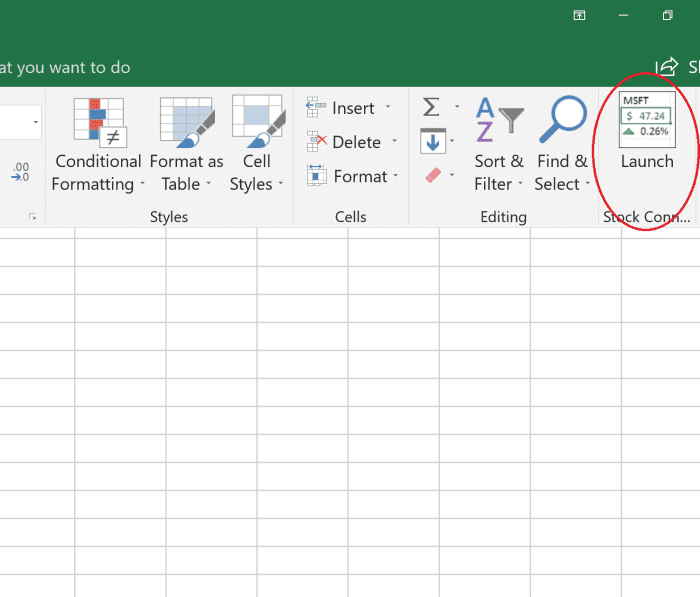Click the Format cells icon
Screen dimensions: 700x597
(317, 175)
